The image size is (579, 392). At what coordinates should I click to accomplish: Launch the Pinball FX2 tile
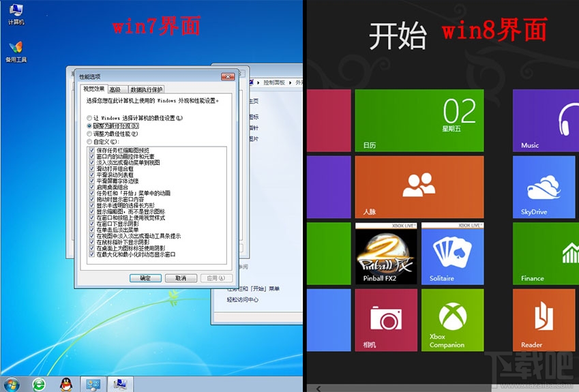click(386, 253)
